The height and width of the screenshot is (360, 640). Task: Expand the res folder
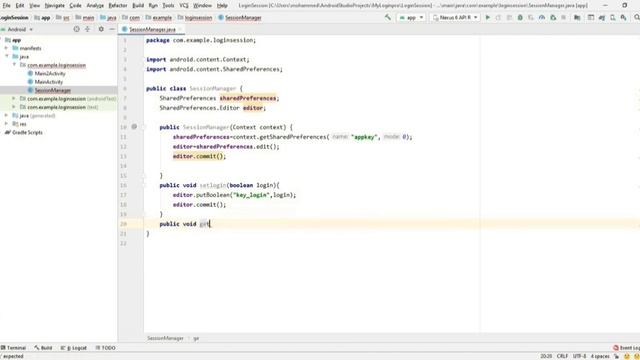6,124
